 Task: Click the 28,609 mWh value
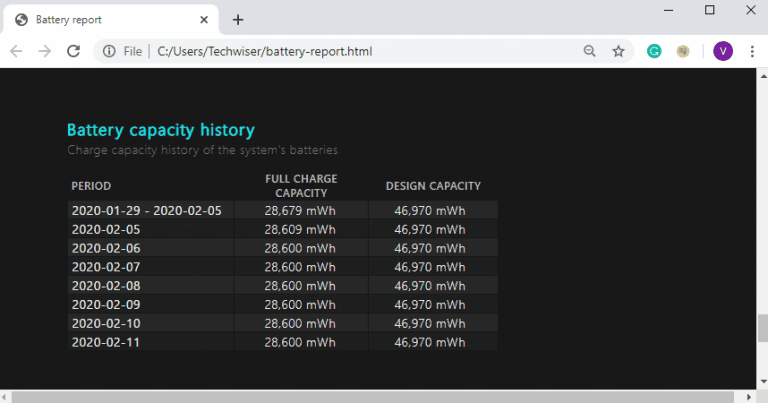300,230
